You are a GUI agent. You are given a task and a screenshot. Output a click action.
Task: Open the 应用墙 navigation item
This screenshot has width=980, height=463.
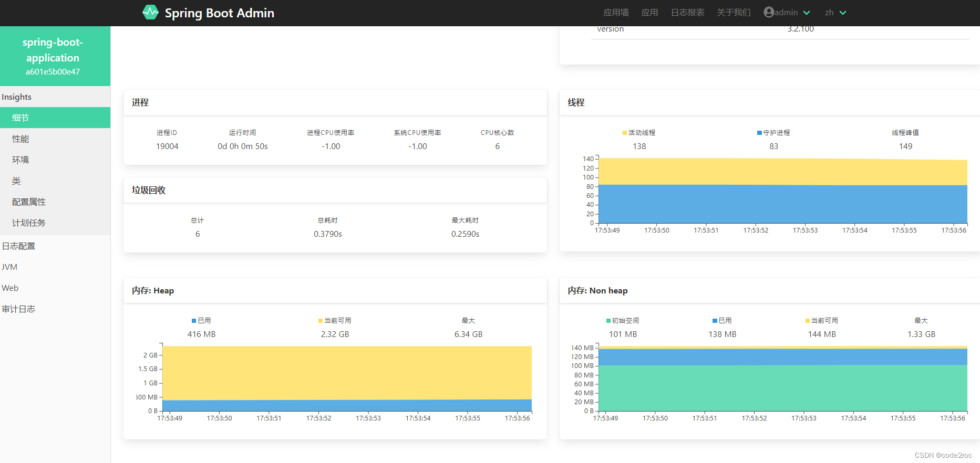(x=616, y=13)
